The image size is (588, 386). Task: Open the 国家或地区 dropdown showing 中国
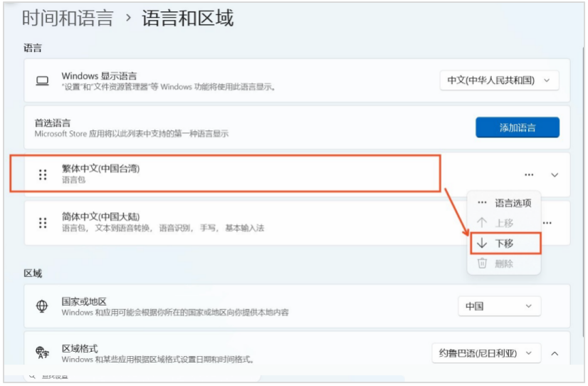coord(499,306)
